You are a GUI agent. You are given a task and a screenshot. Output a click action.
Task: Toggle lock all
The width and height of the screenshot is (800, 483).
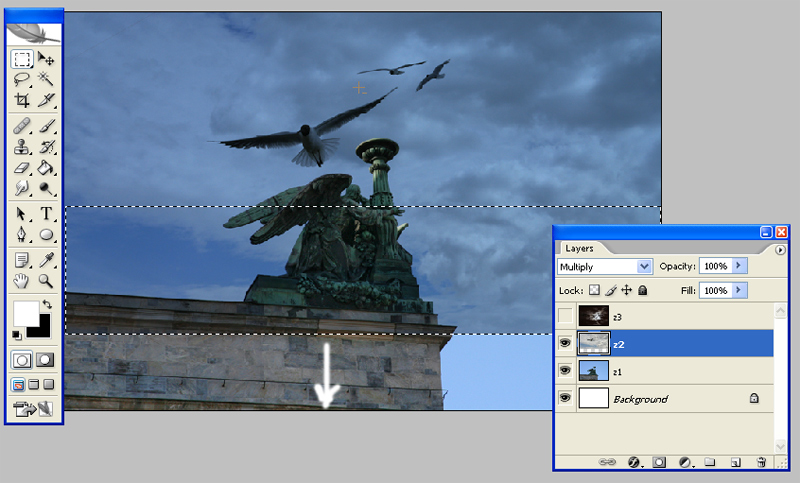click(643, 290)
